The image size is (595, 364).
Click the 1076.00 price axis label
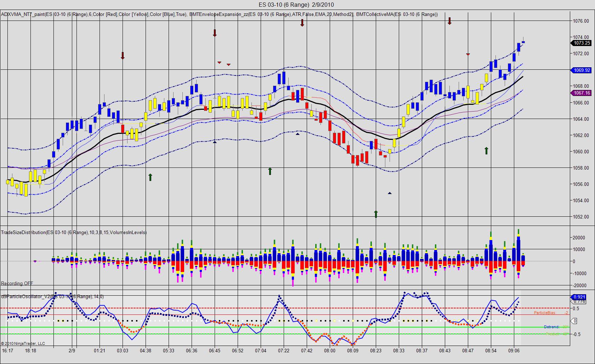(581, 21)
